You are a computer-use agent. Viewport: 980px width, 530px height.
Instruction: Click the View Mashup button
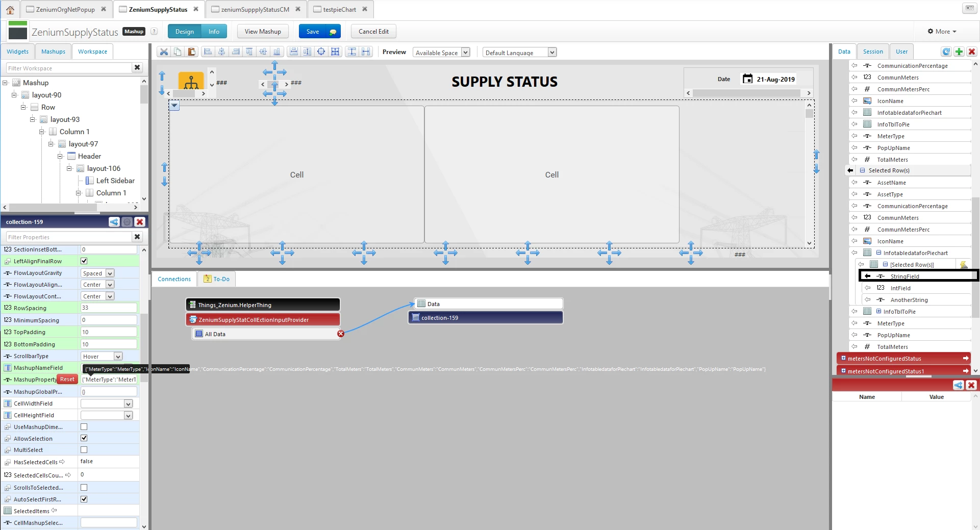263,32
